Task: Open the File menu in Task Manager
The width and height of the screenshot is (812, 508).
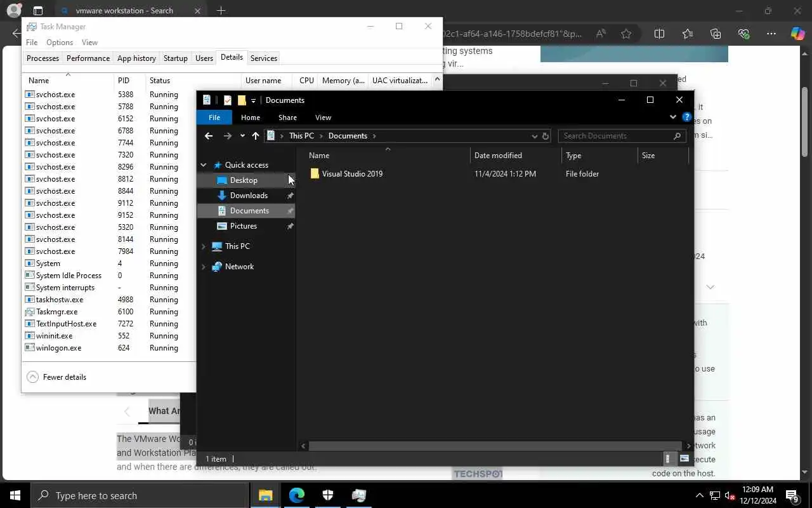Action: point(32,43)
